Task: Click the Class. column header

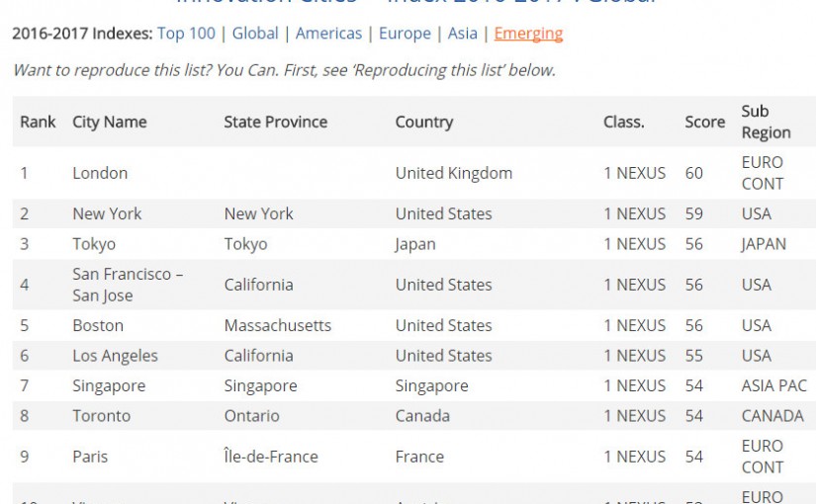Action: click(623, 123)
